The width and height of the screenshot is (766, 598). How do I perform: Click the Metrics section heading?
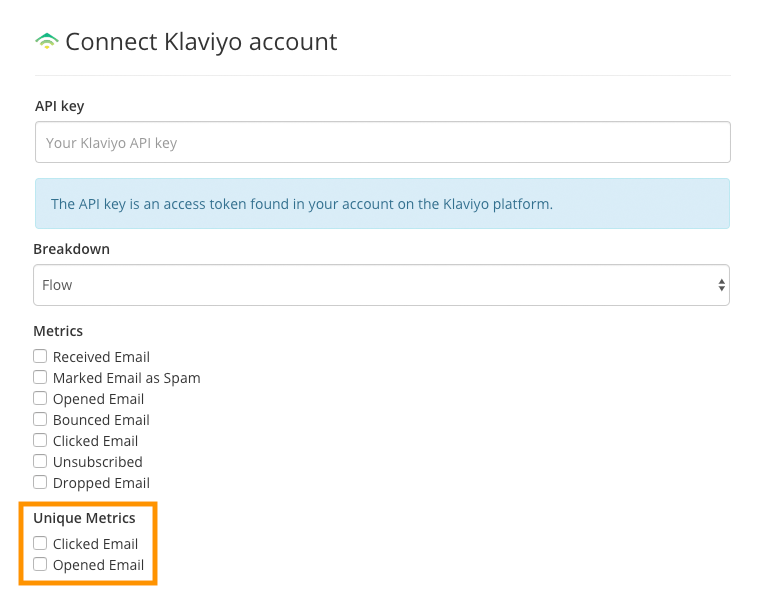[58, 331]
